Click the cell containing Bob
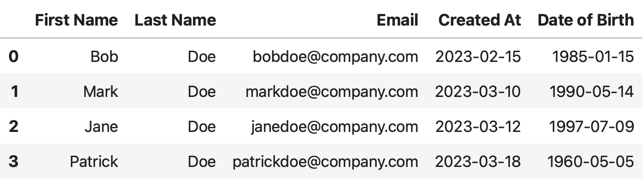Image resolution: width=644 pixels, height=184 pixels. 104,57
